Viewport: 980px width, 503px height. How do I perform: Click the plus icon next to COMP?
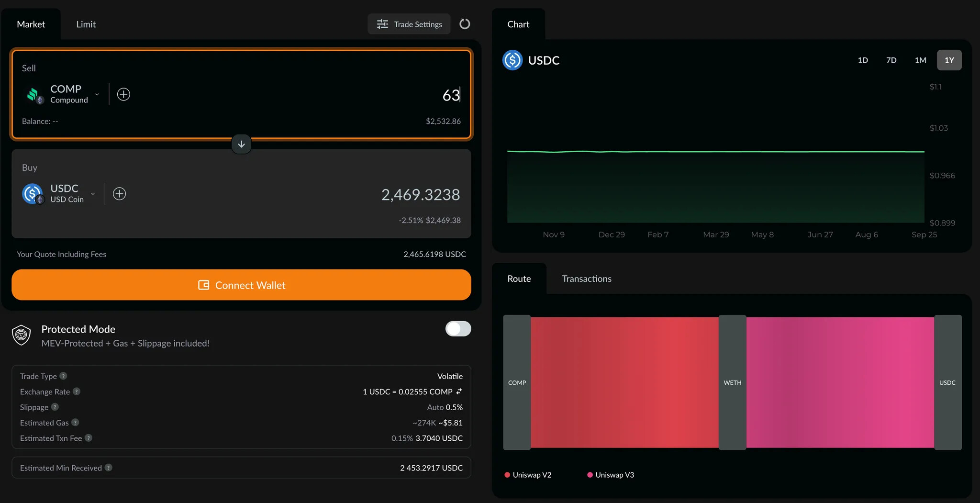click(123, 94)
